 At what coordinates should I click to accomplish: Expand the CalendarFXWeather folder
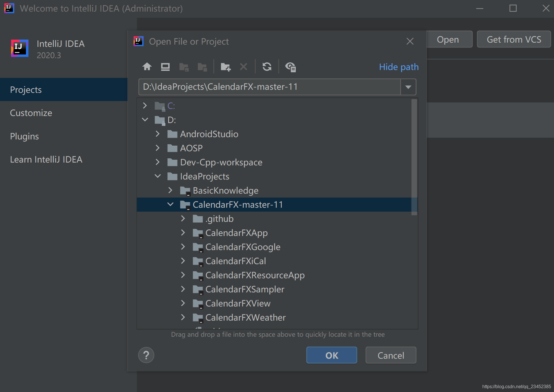tap(183, 317)
